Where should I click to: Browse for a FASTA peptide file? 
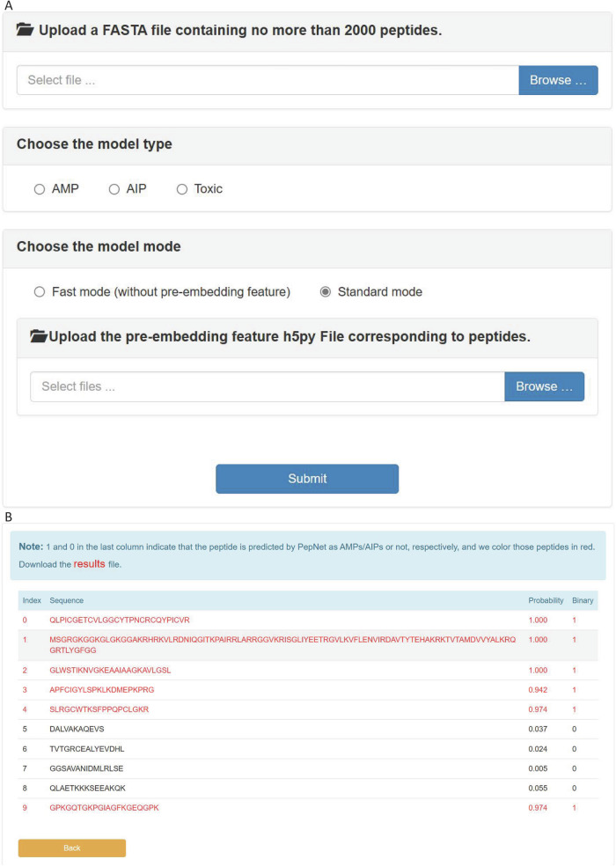558,80
